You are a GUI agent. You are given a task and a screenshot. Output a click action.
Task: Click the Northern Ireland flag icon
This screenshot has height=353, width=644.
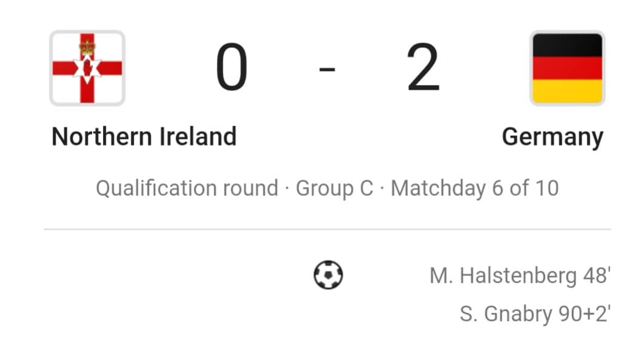[87, 68]
